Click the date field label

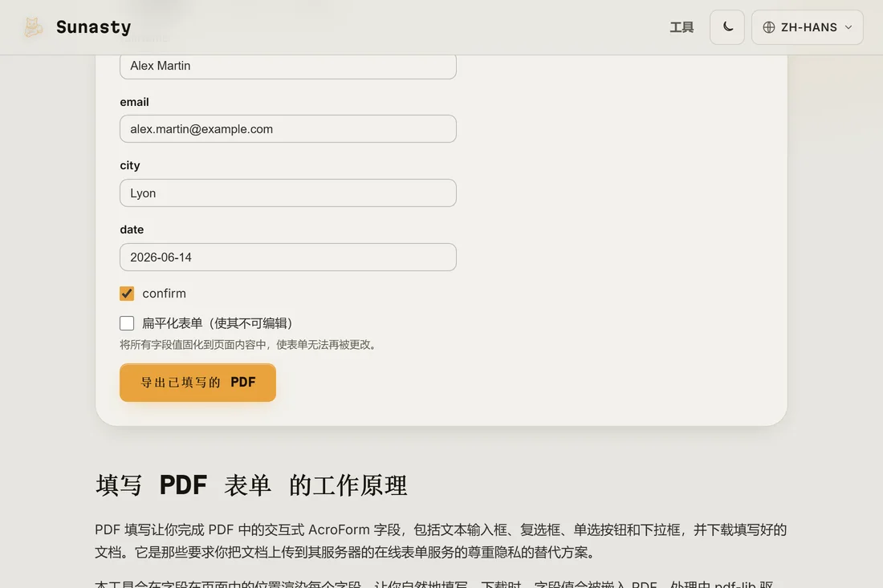click(131, 229)
